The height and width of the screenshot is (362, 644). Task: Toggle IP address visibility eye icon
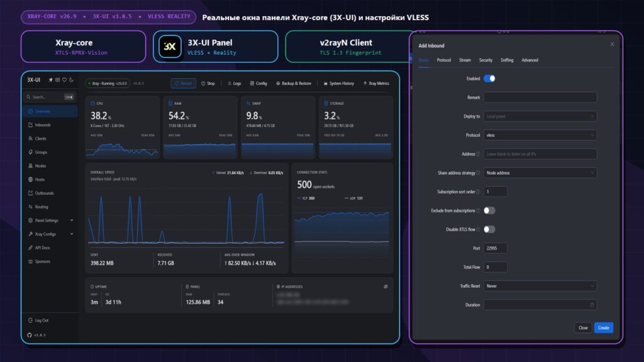386,287
